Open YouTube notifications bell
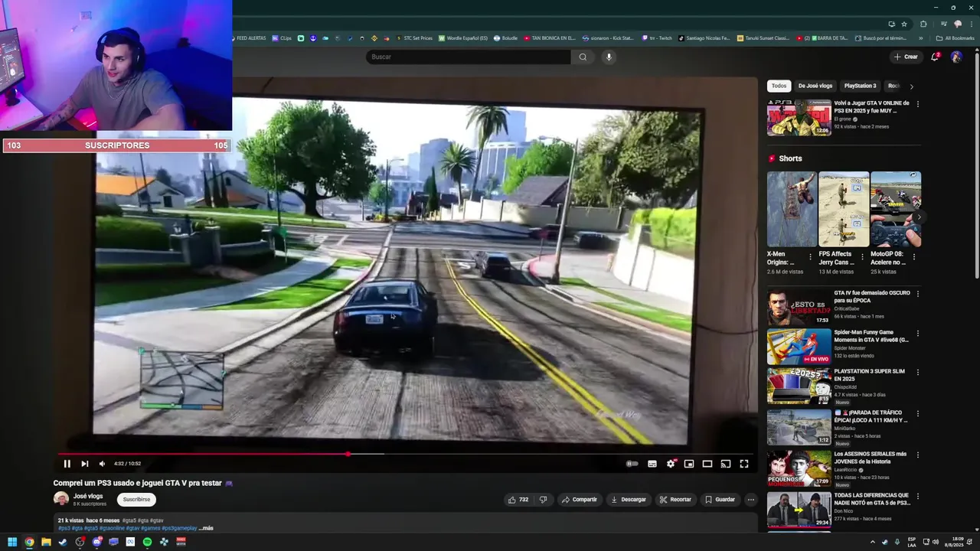 click(935, 57)
